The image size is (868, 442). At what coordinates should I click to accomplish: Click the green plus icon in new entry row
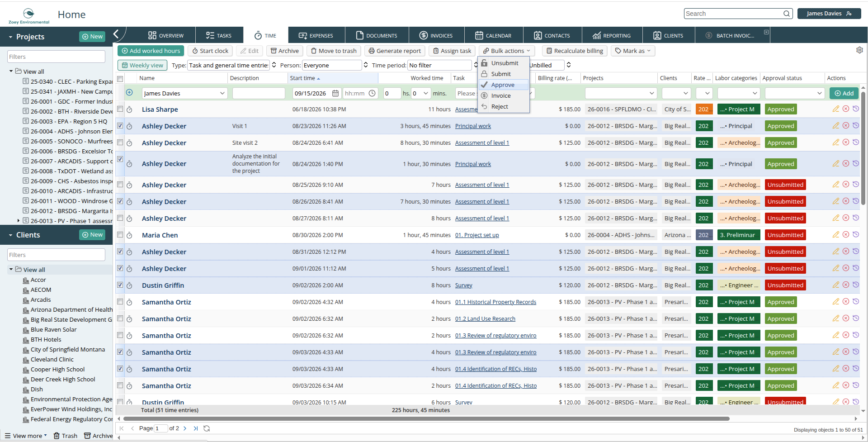coord(129,93)
